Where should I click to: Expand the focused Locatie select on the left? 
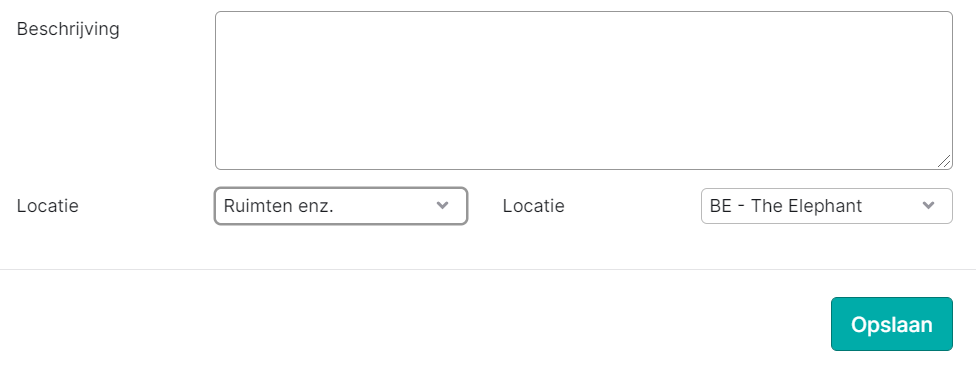point(341,206)
